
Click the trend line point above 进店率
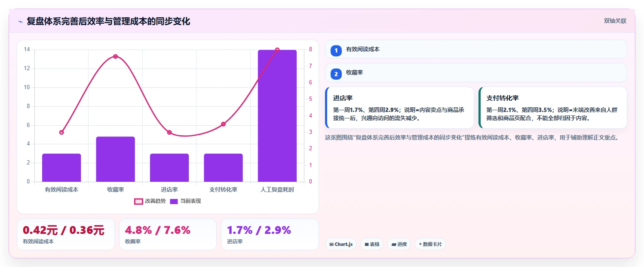tap(169, 132)
